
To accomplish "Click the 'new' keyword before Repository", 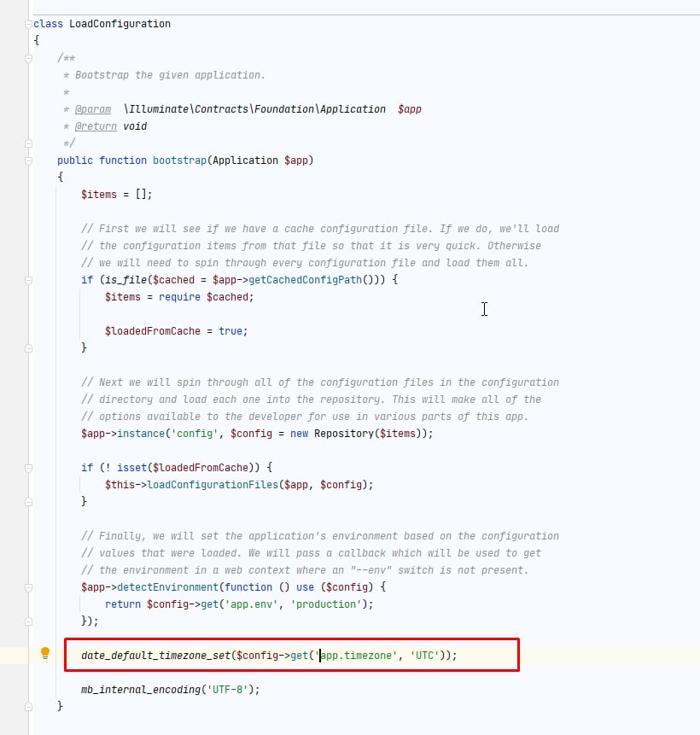I will coord(299,434).
